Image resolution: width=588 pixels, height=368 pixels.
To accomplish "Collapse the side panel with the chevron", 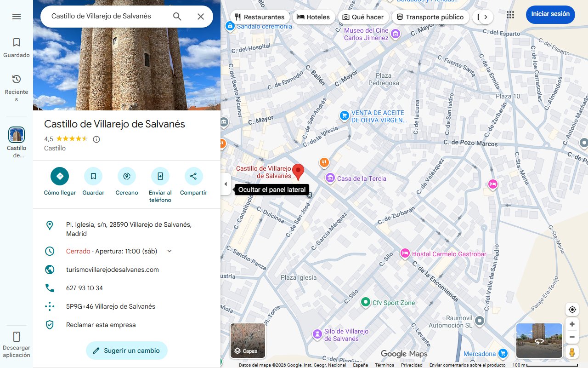I will tap(226, 184).
